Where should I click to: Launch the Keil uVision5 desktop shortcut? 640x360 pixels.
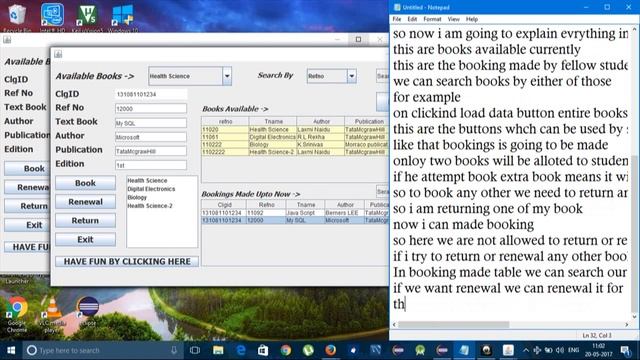[x=87, y=16]
